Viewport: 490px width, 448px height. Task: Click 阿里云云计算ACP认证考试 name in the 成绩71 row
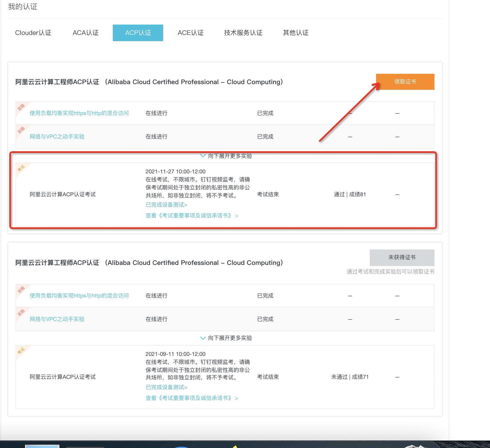(63, 377)
